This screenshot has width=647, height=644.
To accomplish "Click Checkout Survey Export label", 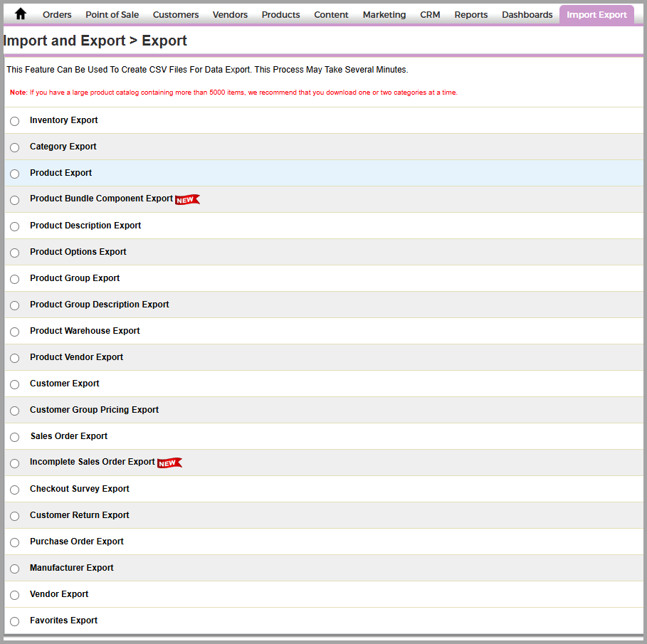I will coord(80,489).
